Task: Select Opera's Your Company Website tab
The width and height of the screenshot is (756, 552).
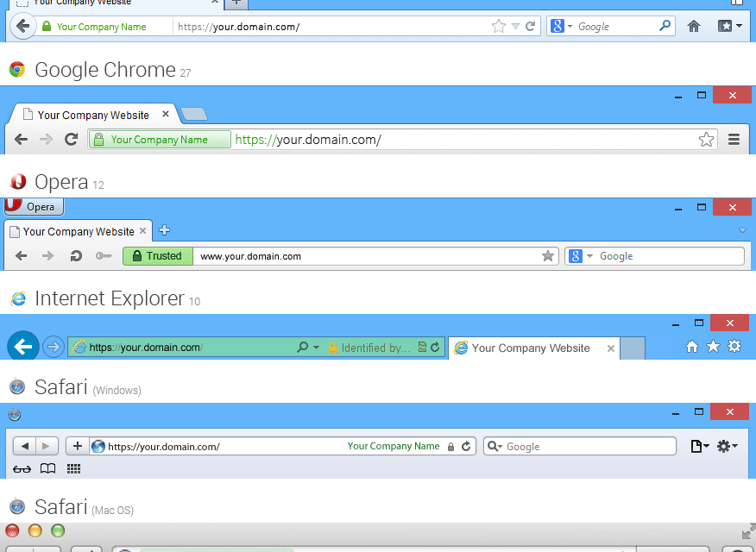Action: (x=79, y=232)
